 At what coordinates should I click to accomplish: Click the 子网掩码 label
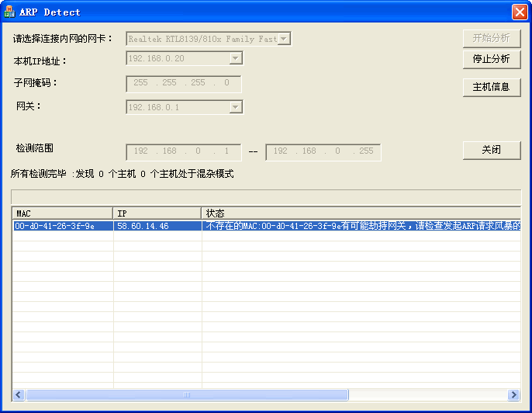coord(36,82)
